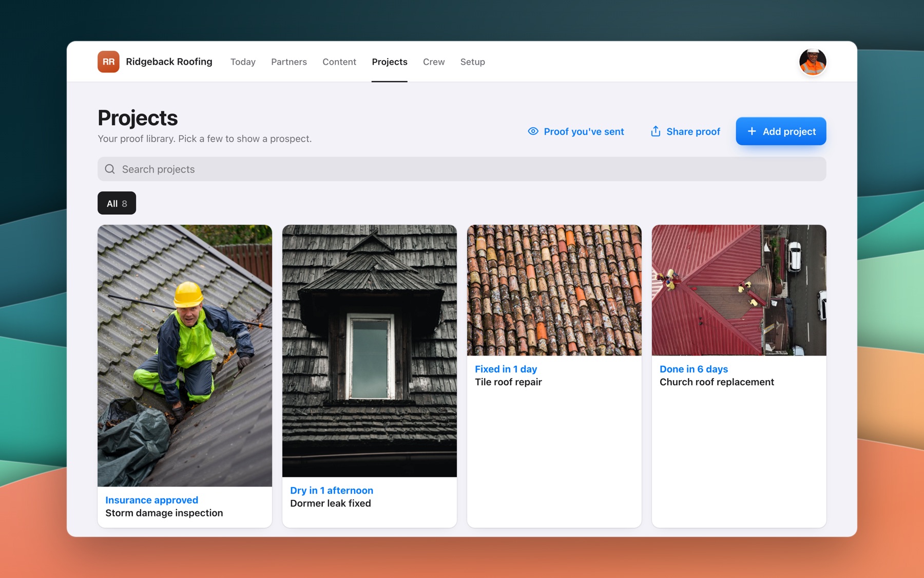The width and height of the screenshot is (924, 578).
Task: Click the plus icon in Add project
Action: pos(752,132)
